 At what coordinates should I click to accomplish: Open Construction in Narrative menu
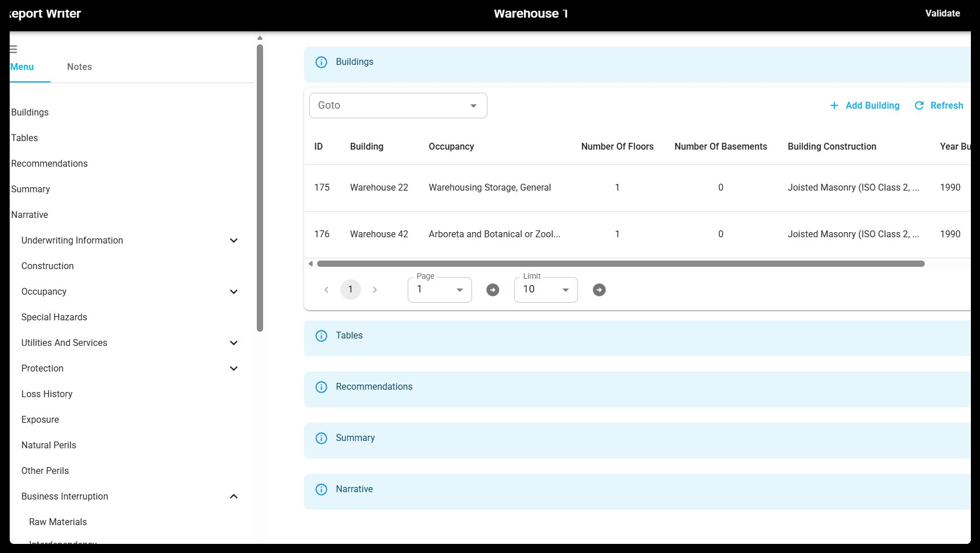click(x=47, y=266)
